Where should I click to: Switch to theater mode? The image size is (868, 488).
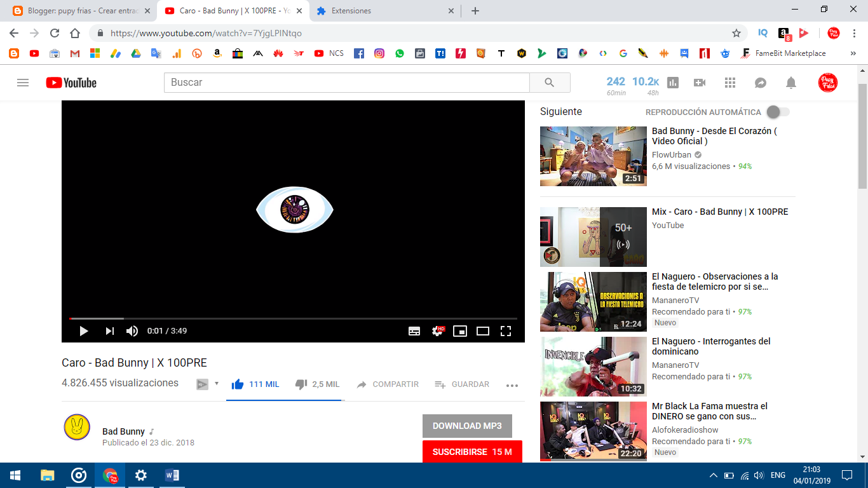click(483, 331)
